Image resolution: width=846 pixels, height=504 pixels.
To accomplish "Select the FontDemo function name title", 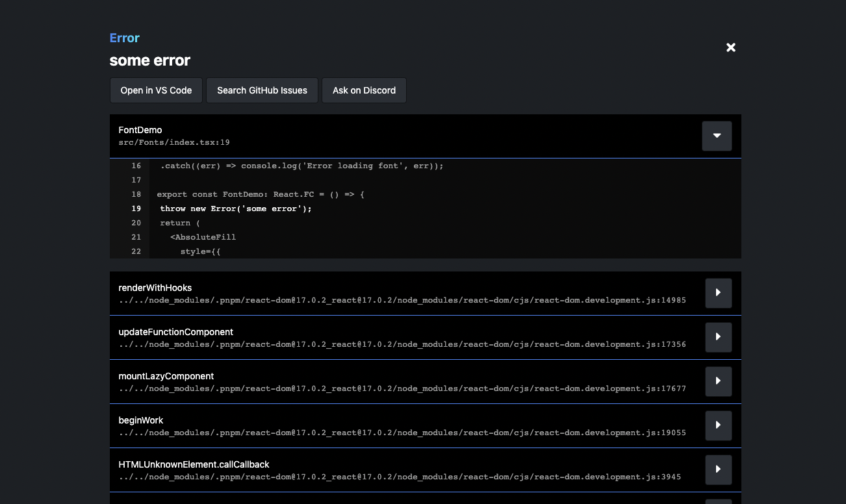I will click(x=140, y=130).
